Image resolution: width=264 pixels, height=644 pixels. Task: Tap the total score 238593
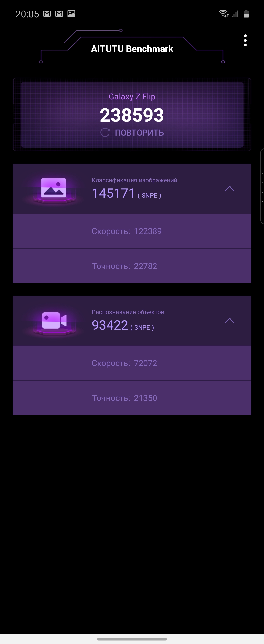[x=132, y=115]
